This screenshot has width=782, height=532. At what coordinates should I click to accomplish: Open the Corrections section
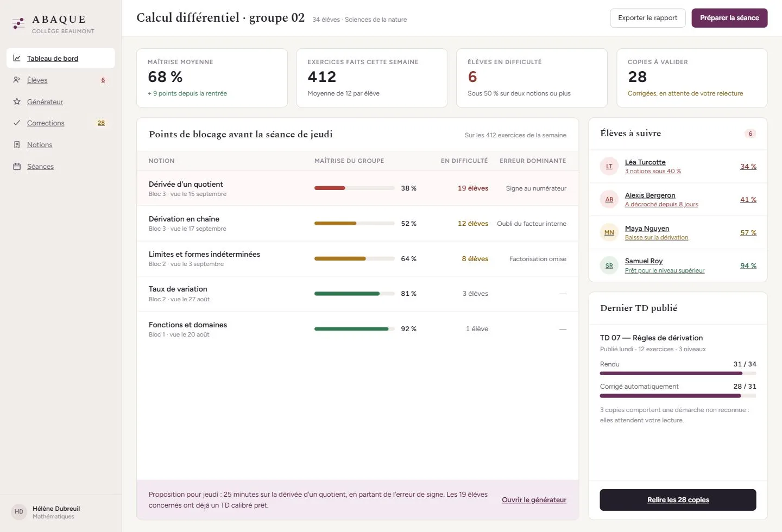[61, 123]
